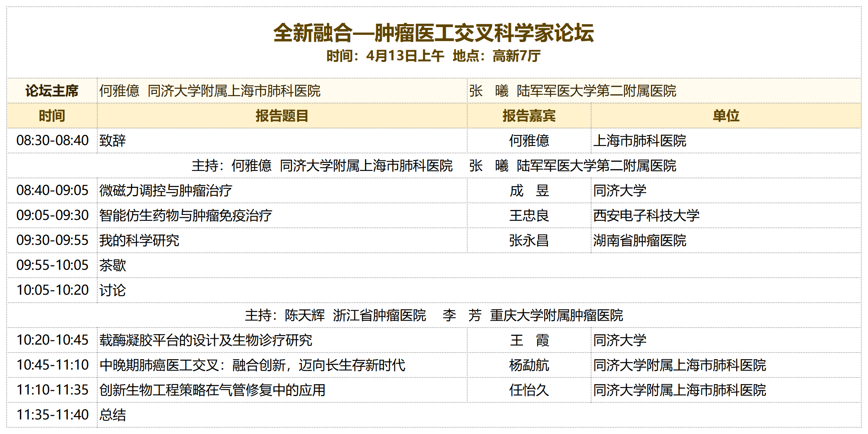Click speaker name 杨勐航
Viewport: 868px width, 434px height.
tap(529, 365)
